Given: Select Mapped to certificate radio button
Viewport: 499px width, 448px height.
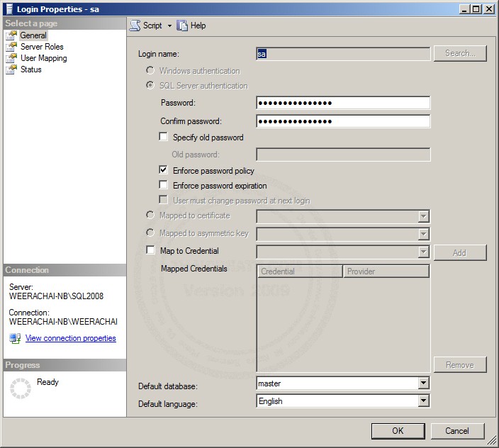Looking at the screenshot, I should pyautogui.click(x=150, y=215).
